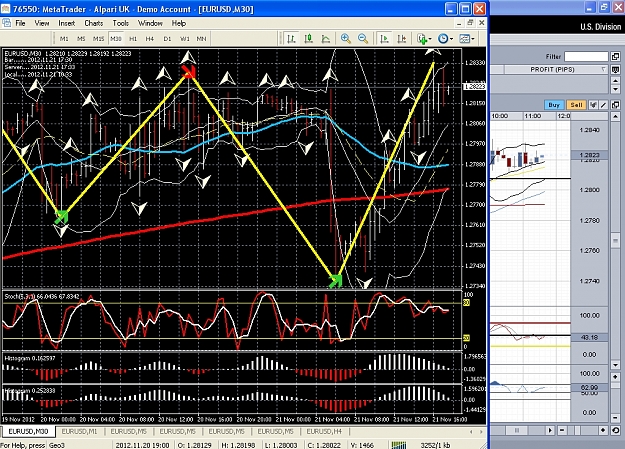Expand the periodicity dropdown arrow
Screen dimensions: 625x449
[451, 39]
